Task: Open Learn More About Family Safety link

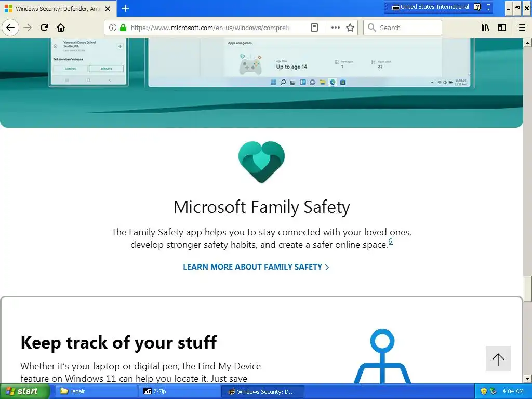Action: click(x=256, y=267)
